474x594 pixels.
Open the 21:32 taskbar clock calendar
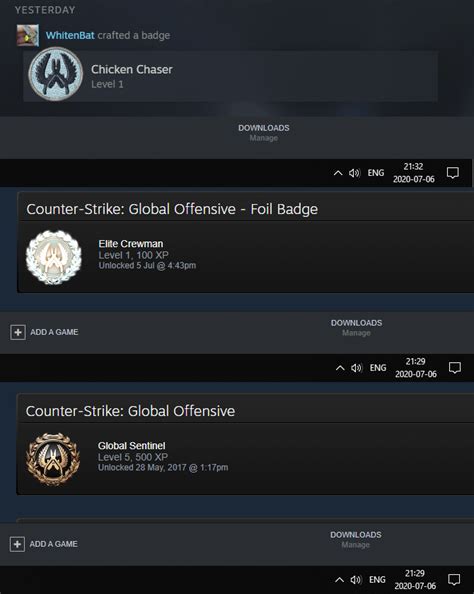pos(413,173)
